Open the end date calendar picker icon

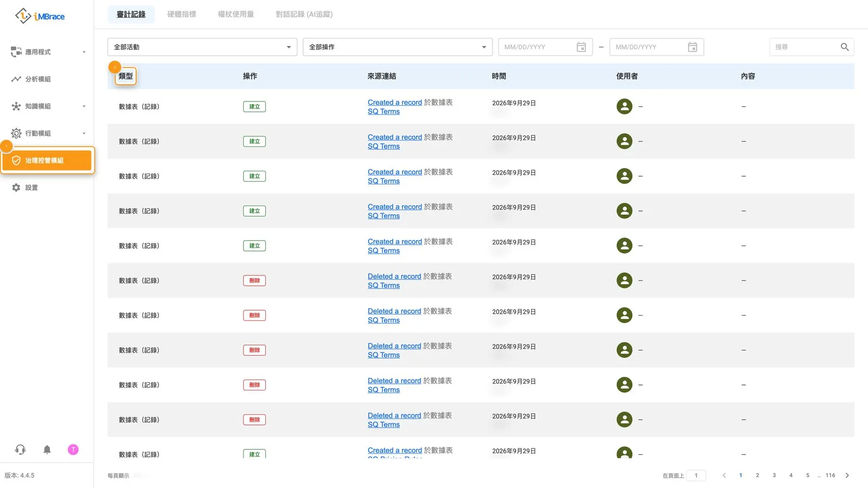[x=692, y=47]
